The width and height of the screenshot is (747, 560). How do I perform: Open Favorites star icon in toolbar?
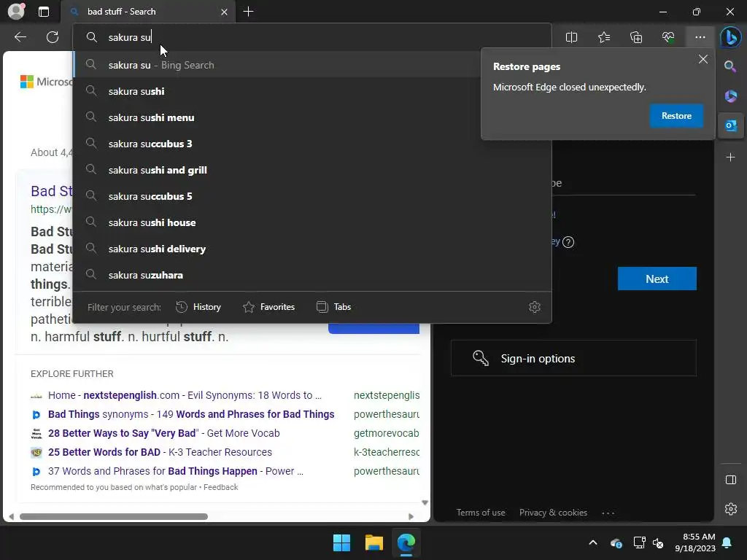603,37
